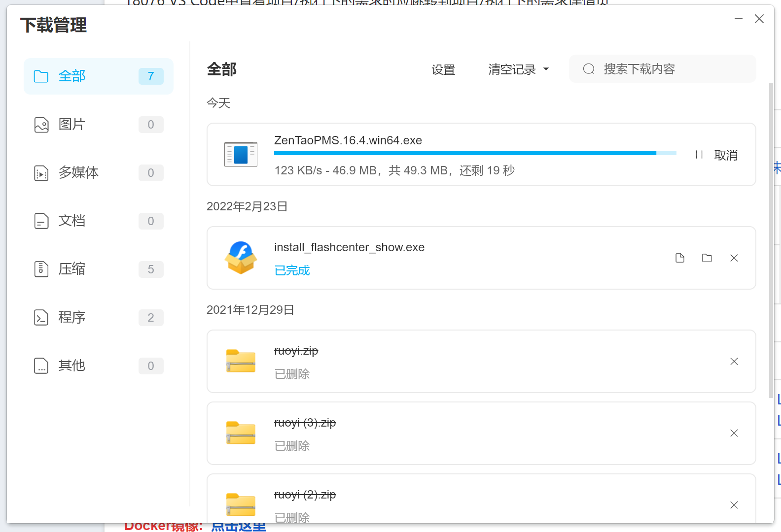Click the ruoyi (2).zip archive icon
The width and height of the screenshot is (781, 532).
click(x=241, y=505)
